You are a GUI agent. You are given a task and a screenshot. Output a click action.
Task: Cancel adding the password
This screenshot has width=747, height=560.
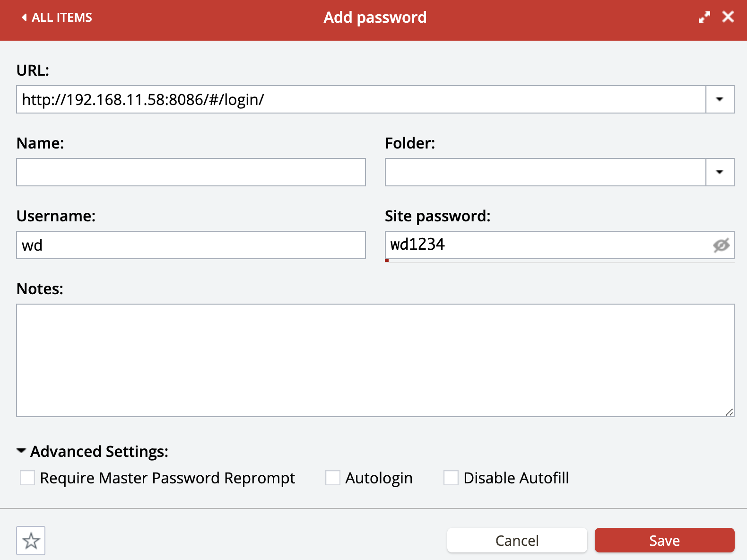pyautogui.click(x=517, y=540)
